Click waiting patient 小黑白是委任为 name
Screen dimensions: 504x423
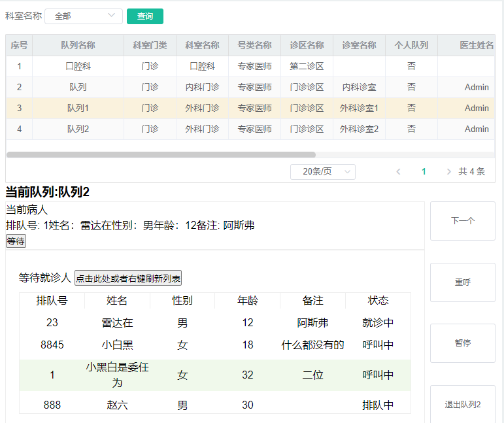click(117, 375)
